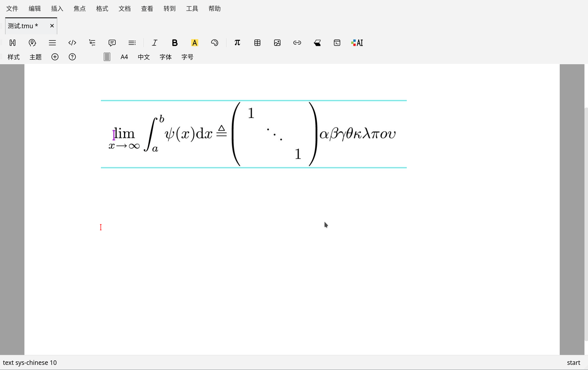588x370 pixels.
Task: Insert a comment using the comment icon
Action: [x=112, y=43]
